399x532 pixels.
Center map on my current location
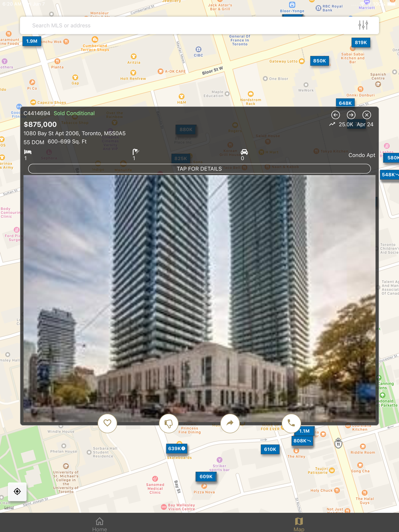(17, 491)
